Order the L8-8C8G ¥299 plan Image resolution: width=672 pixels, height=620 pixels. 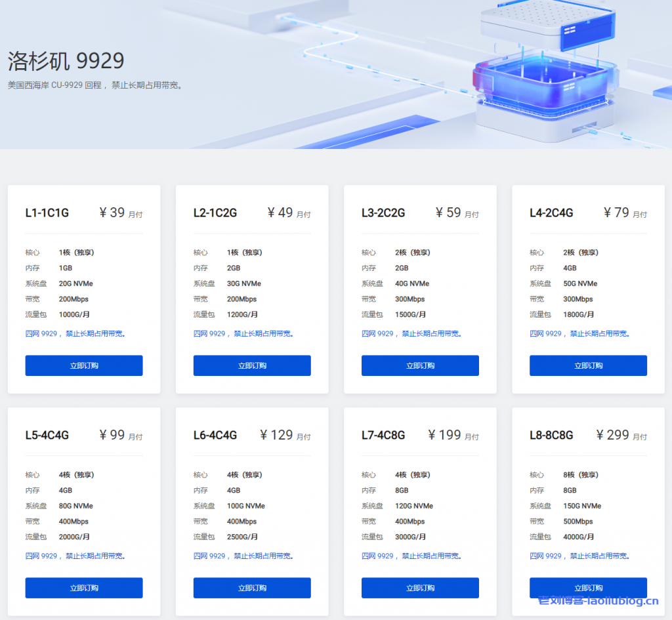pyautogui.click(x=588, y=588)
